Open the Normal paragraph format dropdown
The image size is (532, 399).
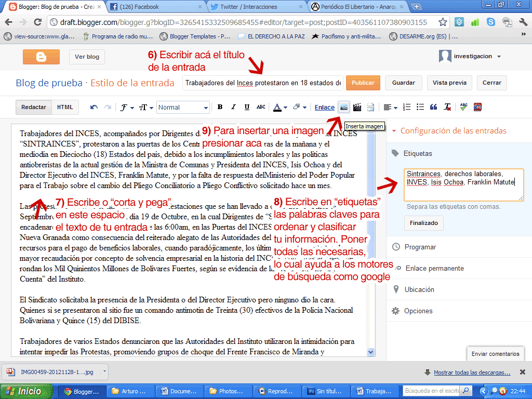coord(183,108)
